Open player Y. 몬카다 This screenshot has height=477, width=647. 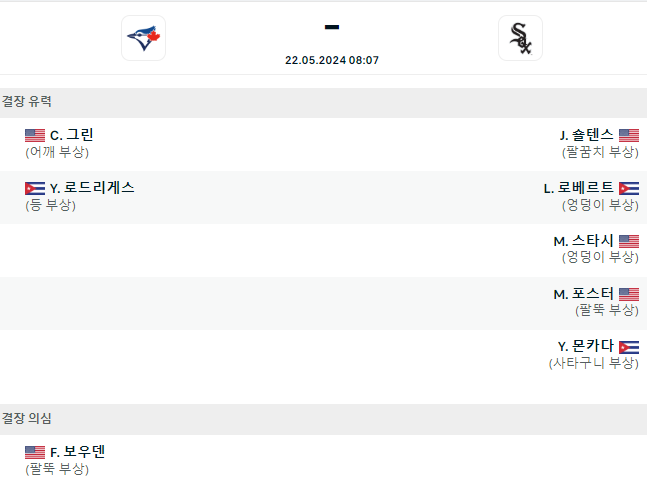pyautogui.click(x=586, y=346)
